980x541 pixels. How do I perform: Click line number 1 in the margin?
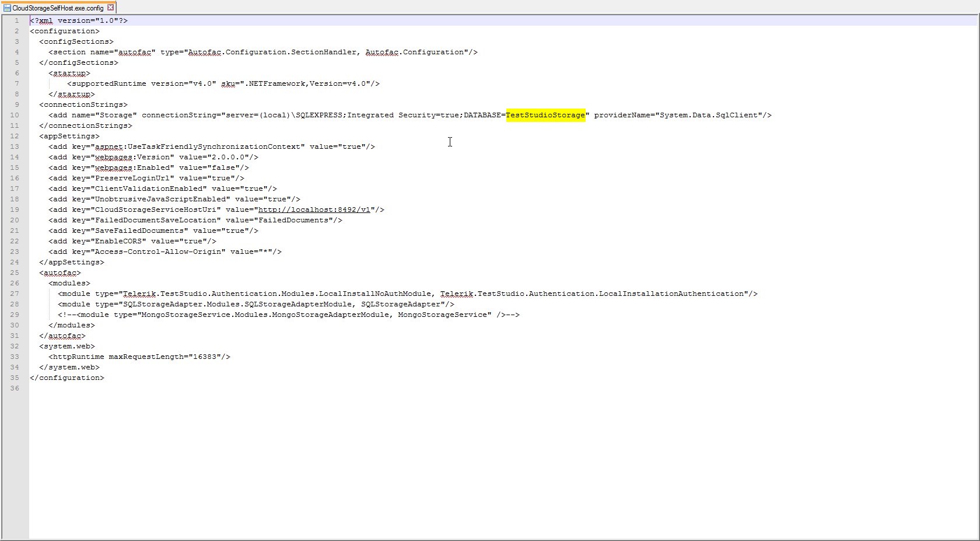click(x=16, y=20)
